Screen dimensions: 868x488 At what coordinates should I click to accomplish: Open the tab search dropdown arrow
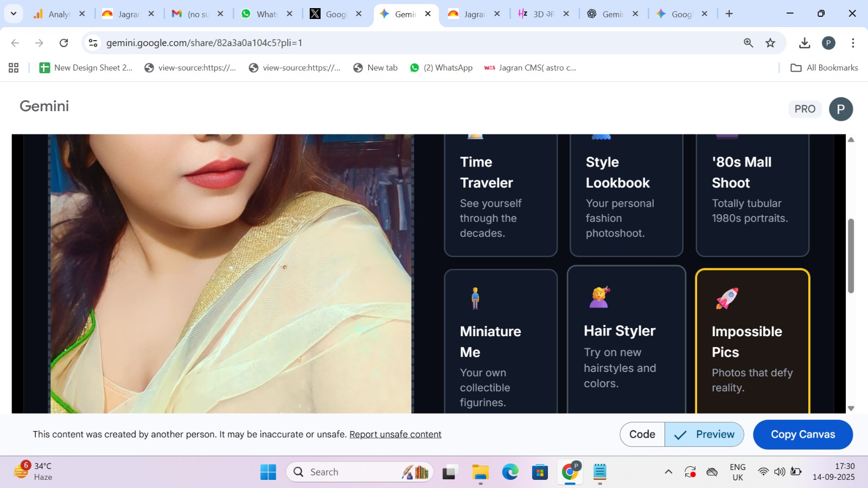tap(14, 14)
